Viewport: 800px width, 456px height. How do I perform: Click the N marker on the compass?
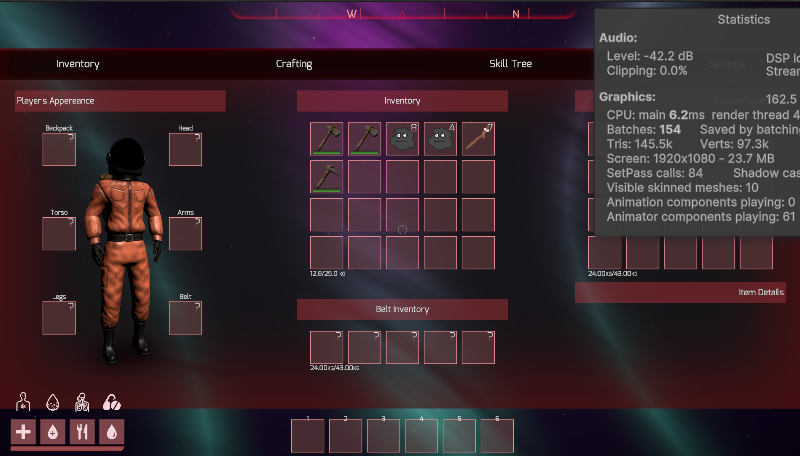point(516,14)
